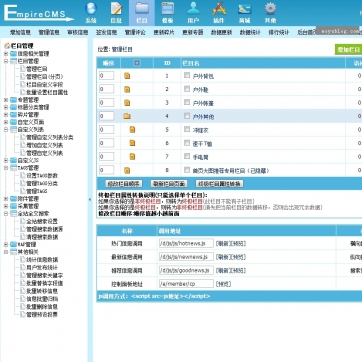
Task: Click the folder icon of 附件管理 node
Action: coord(13,199)
